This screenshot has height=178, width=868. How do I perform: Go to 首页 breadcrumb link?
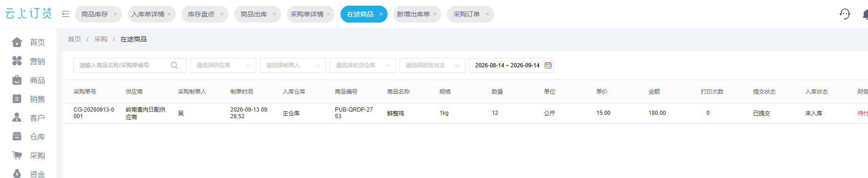point(74,39)
